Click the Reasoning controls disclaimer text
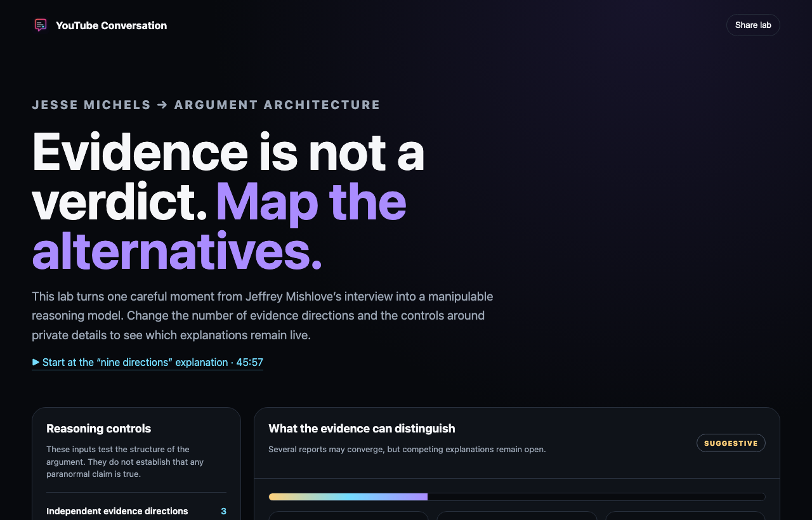This screenshot has height=520, width=812. 125,462
